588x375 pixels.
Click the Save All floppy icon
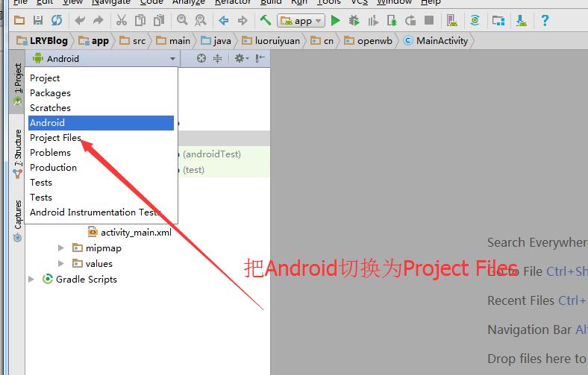pyautogui.click(x=38, y=20)
